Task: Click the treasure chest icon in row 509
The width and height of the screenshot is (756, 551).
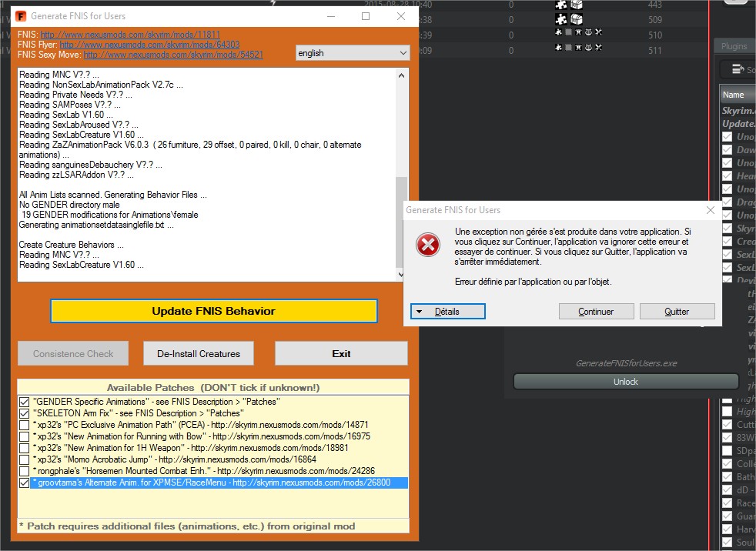Action: click(x=577, y=19)
